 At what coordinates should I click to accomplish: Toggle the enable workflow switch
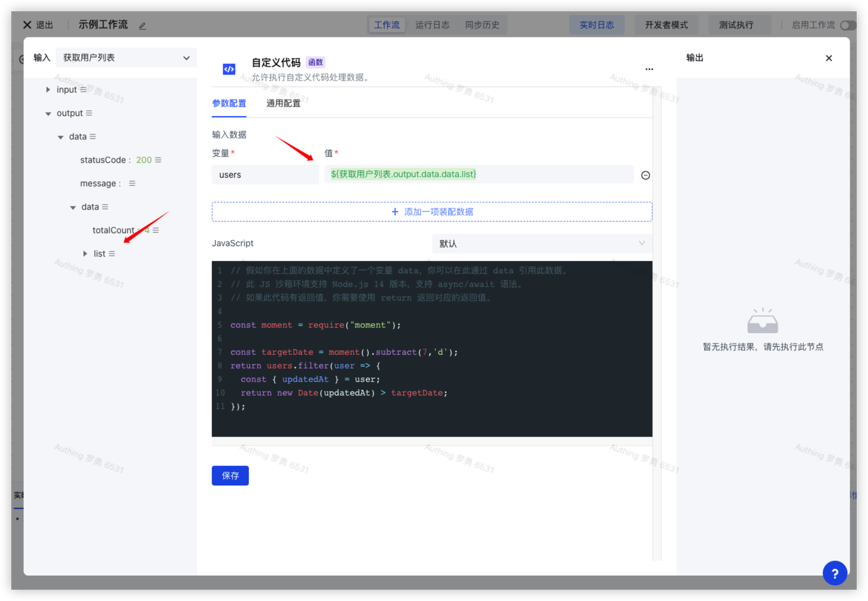(x=848, y=25)
